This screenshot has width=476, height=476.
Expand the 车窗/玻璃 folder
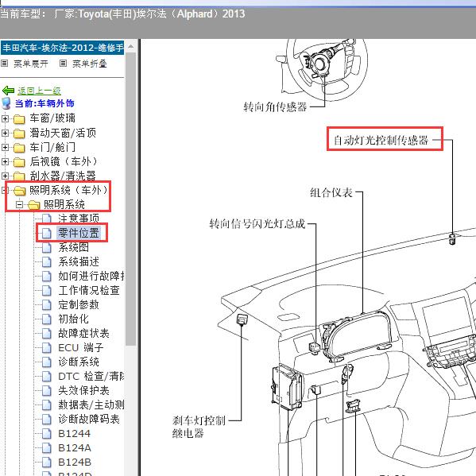[5, 118]
